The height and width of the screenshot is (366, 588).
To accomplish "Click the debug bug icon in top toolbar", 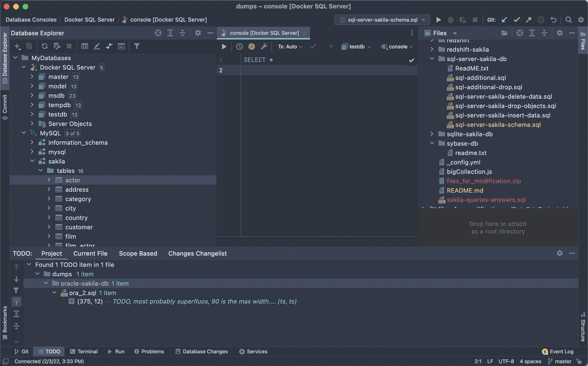I will (x=451, y=20).
